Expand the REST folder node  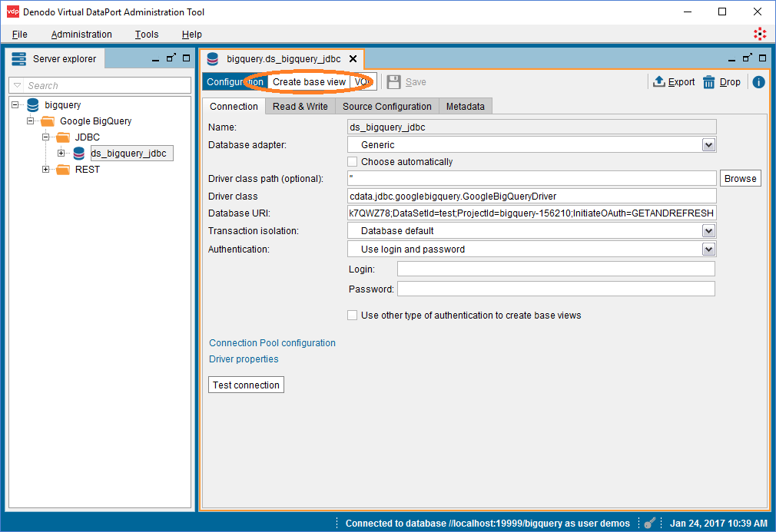pyautogui.click(x=45, y=170)
